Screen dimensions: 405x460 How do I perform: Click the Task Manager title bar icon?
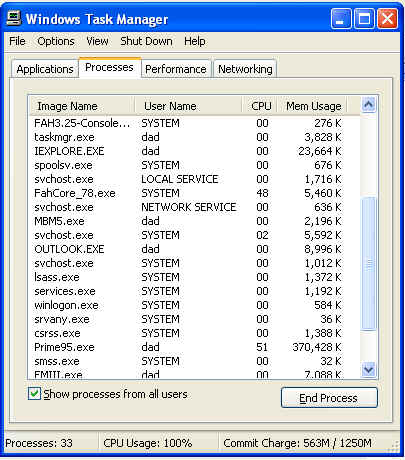click(14, 19)
